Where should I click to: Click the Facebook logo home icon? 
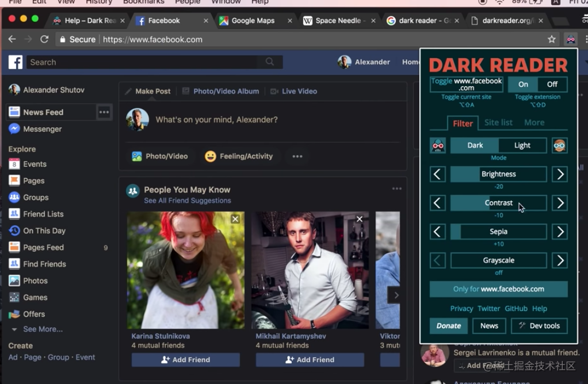pyautogui.click(x=16, y=62)
